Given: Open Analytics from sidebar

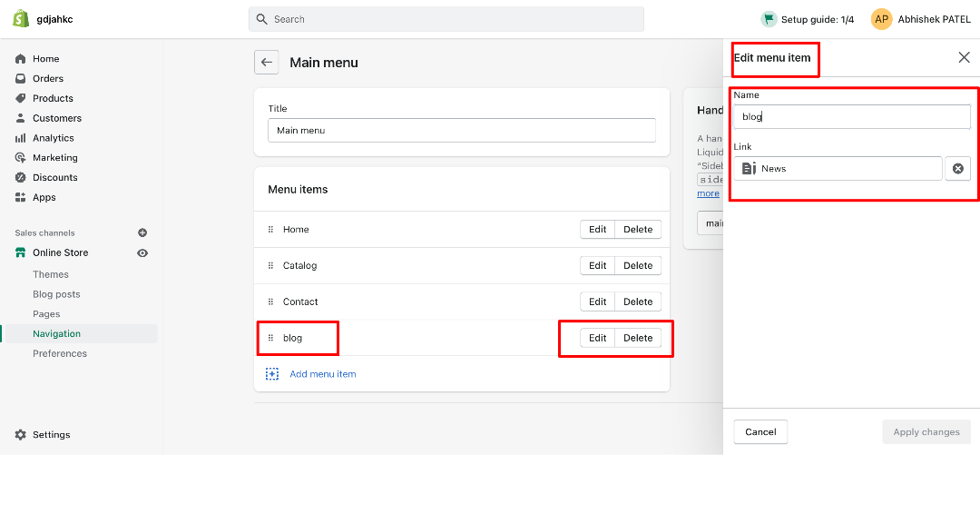Looking at the screenshot, I should 54,138.
